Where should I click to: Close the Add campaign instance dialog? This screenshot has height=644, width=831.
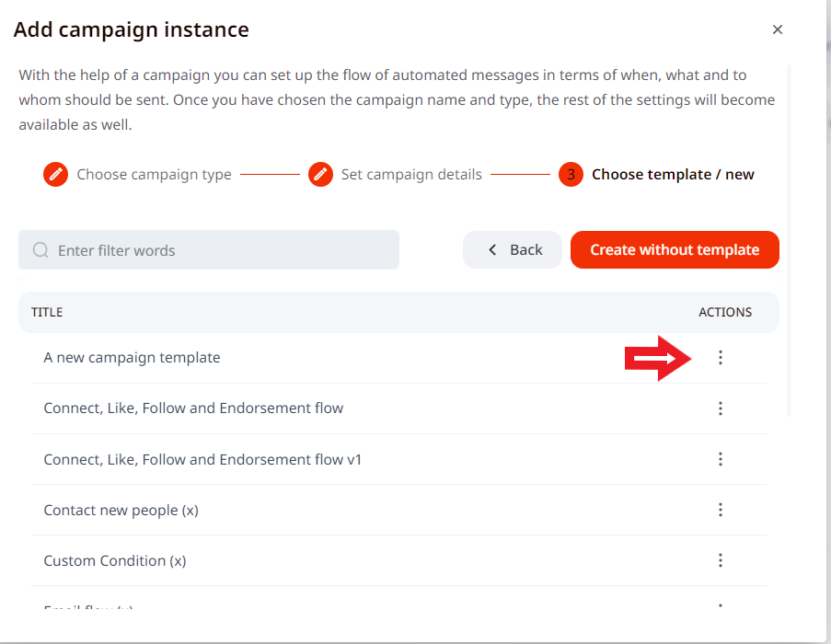point(778,29)
